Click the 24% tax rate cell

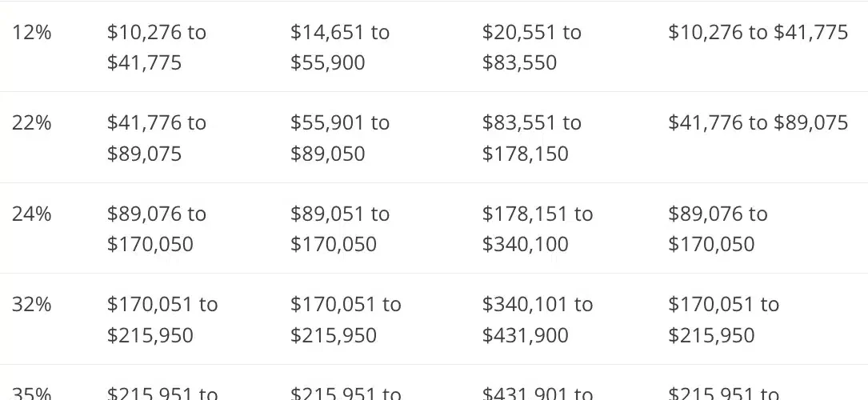(32, 214)
